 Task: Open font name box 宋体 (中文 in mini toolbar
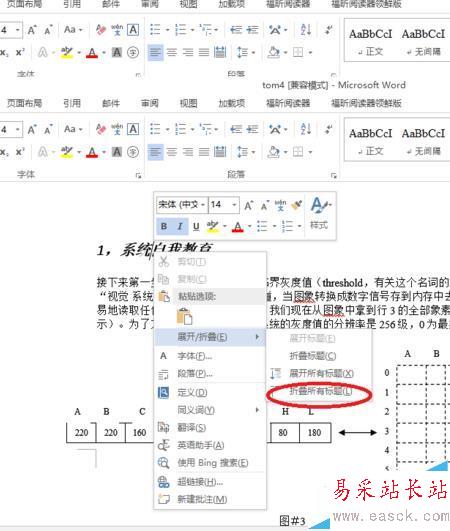[x=182, y=205]
